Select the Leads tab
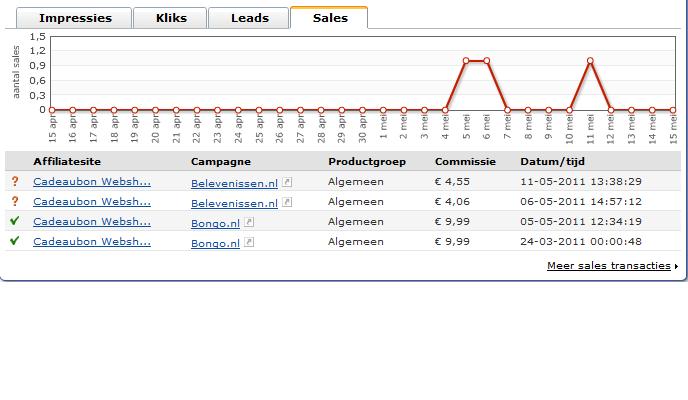Screen dimensions: 688x400 (249, 18)
